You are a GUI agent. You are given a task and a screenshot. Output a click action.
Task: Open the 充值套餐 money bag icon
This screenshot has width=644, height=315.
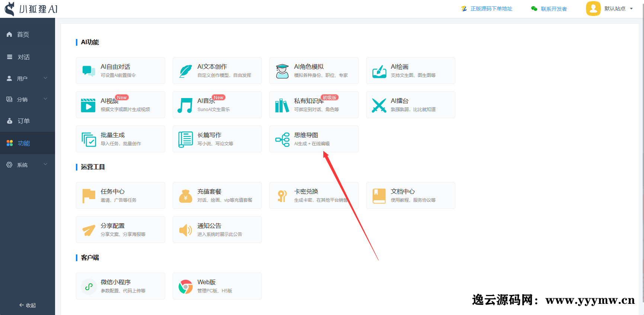pos(186,196)
